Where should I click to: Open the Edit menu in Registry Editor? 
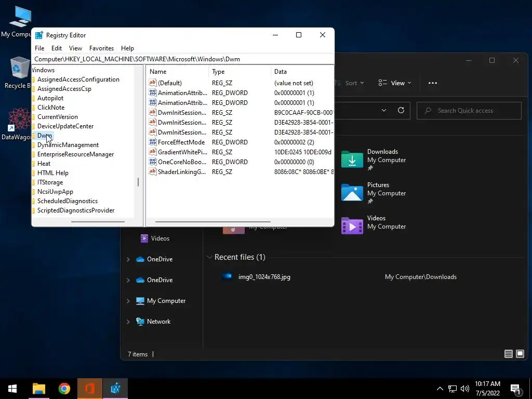pos(56,48)
